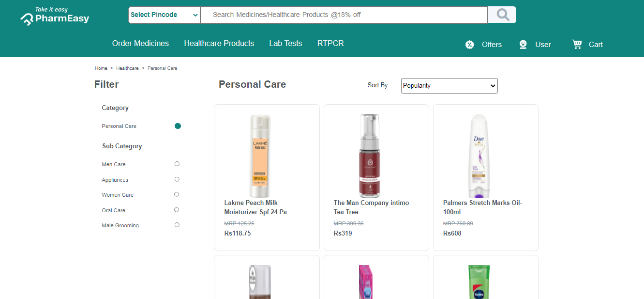
Task: Click the User face icon
Action: click(523, 45)
